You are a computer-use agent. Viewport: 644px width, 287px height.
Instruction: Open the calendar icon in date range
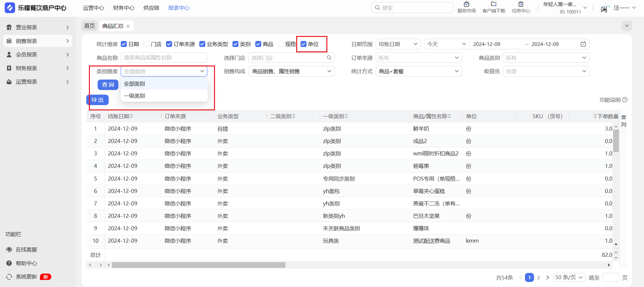583,44
